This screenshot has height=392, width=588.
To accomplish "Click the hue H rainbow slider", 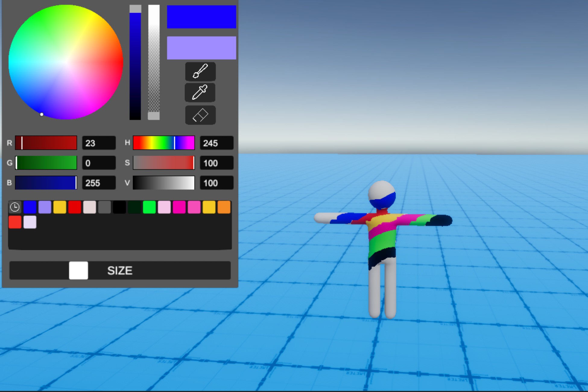I will [164, 143].
